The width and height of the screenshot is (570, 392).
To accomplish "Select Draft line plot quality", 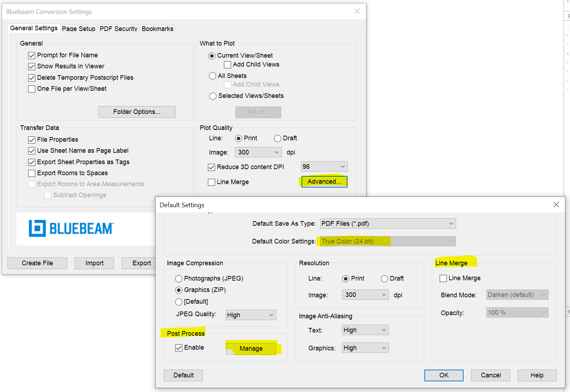I will tap(278, 138).
